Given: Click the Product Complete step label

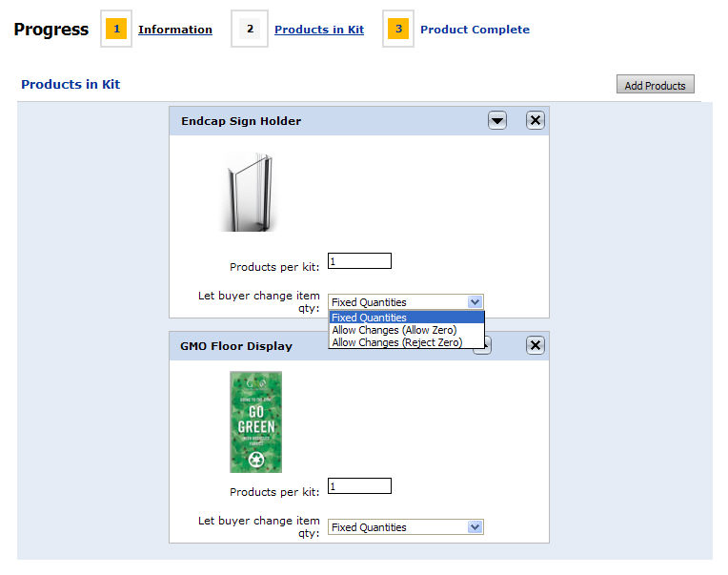Looking at the screenshot, I should 475,30.
